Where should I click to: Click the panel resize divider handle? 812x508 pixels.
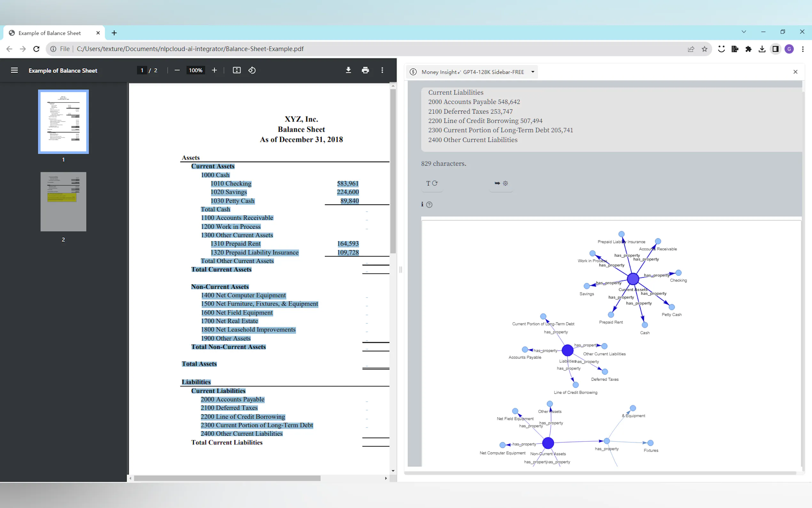[400, 269]
